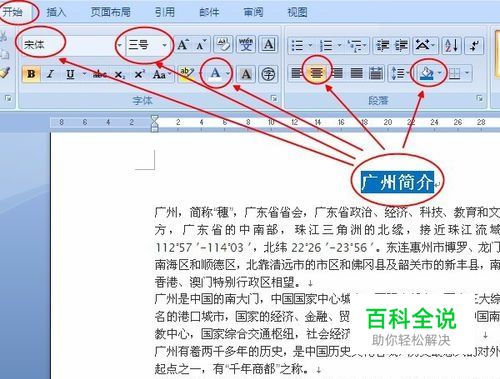Open the 页面布局 tab

pyautogui.click(x=110, y=12)
